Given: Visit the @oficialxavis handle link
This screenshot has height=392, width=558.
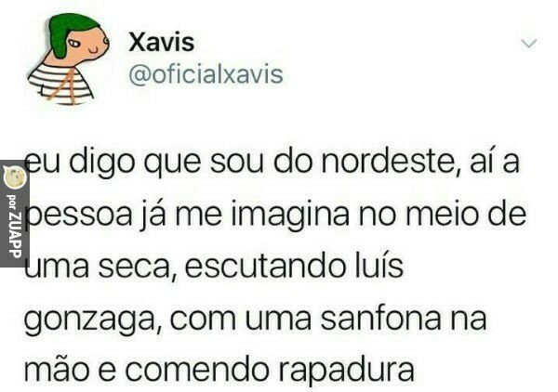Looking at the screenshot, I should click(x=206, y=74).
